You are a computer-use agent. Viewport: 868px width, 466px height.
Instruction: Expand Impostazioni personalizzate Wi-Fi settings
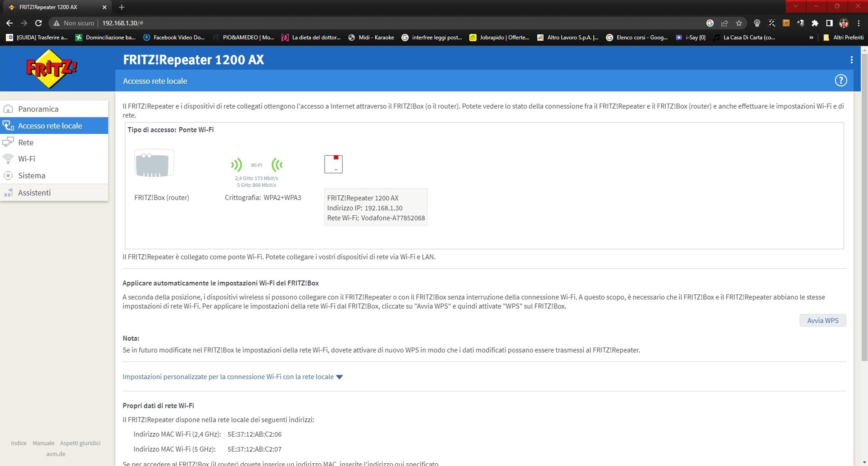[232, 377]
